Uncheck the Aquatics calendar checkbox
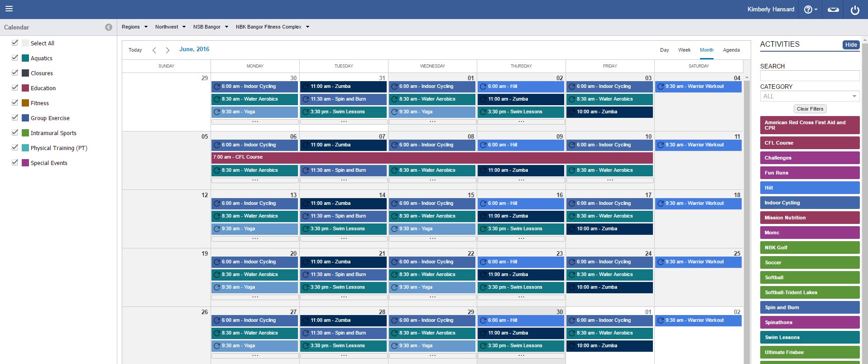 coord(15,58)
